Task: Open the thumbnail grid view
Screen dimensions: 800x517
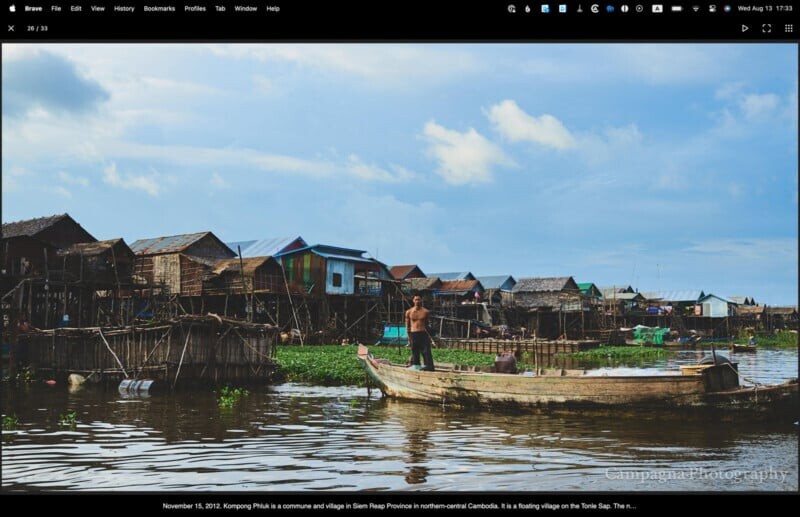Action: coord(789,28)
